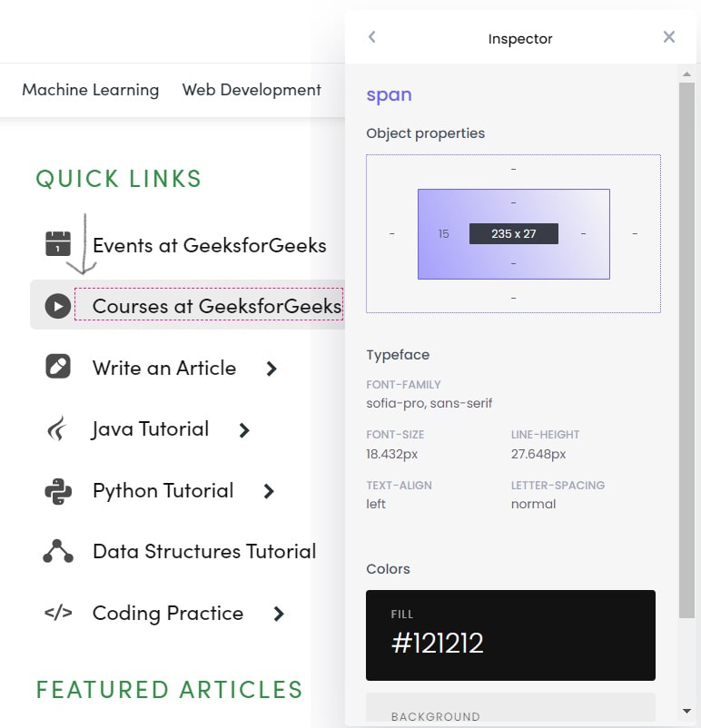Expand the Python Tutorial chevron
701x728 pixels.
(268, 491)
